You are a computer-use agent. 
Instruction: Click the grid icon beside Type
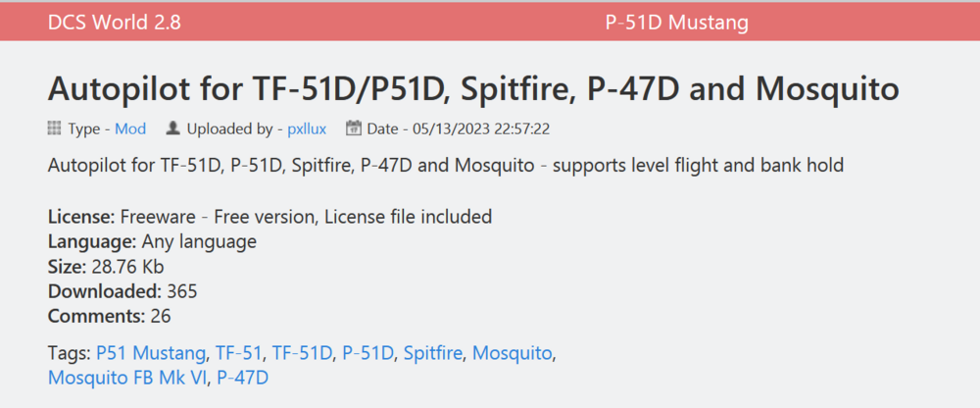pos(54,128)
